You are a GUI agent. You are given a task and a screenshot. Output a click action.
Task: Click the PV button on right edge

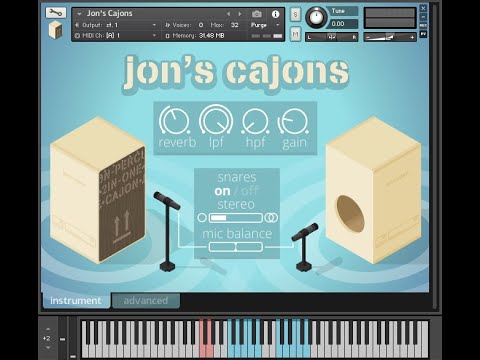(x=423, y=34)
